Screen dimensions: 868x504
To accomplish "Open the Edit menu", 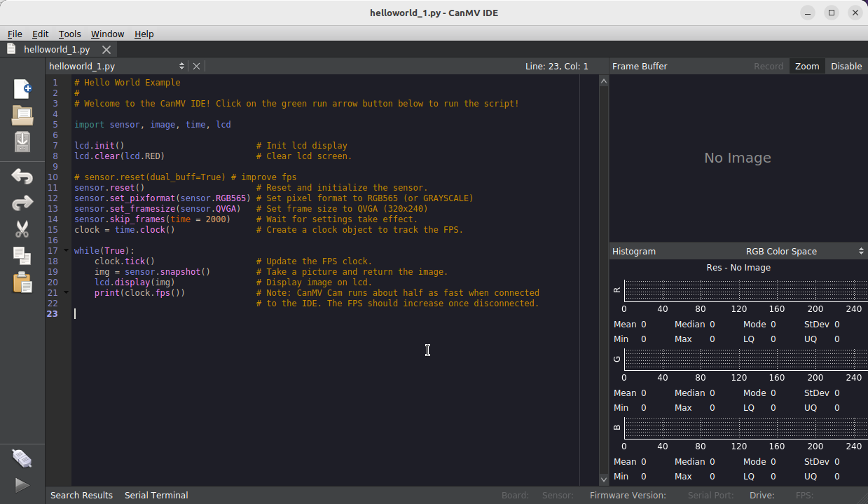I will coord(41,34).
